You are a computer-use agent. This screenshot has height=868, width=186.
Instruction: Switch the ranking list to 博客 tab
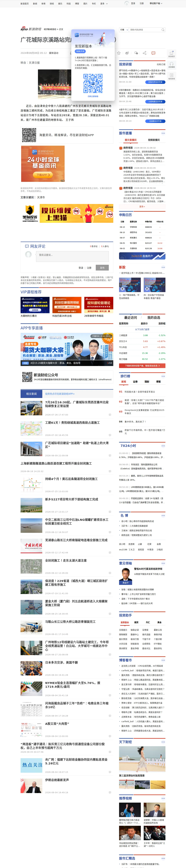158,382
